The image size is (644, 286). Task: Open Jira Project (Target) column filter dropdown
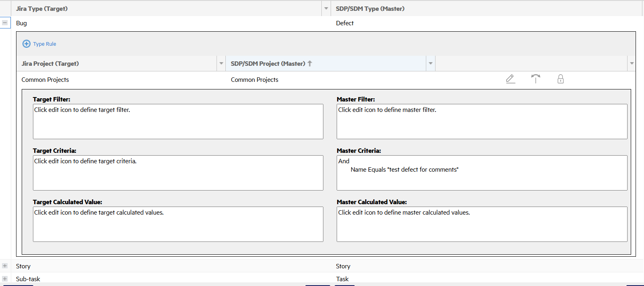click(x=221, y=63)
